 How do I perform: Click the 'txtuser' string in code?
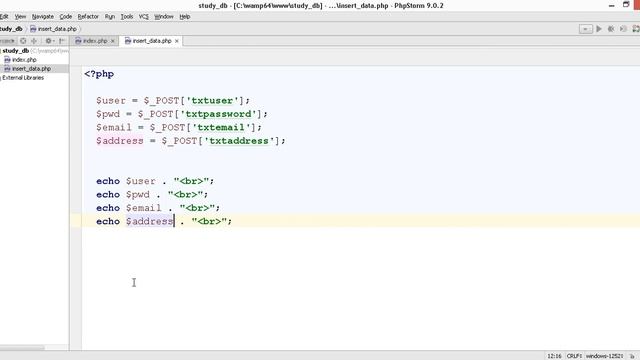pos(212,101)
